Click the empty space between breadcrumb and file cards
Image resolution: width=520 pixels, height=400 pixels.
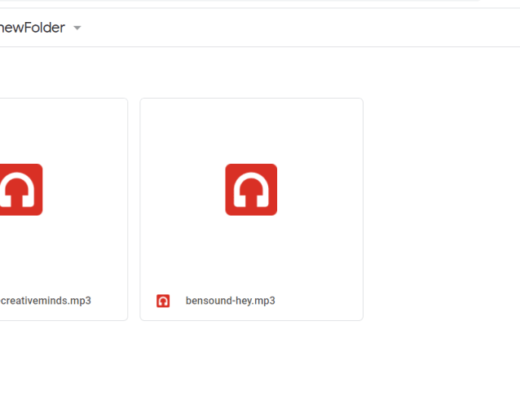[260, 72]
